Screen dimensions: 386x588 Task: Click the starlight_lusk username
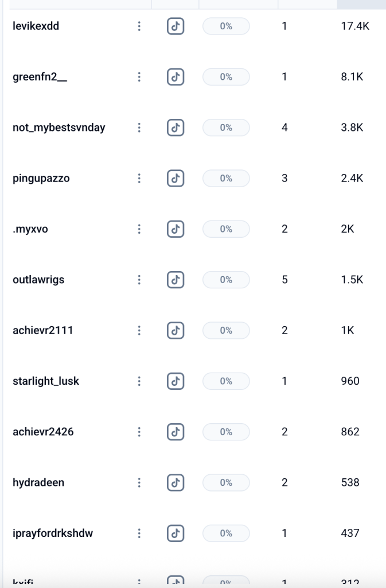tap(46, 381)
